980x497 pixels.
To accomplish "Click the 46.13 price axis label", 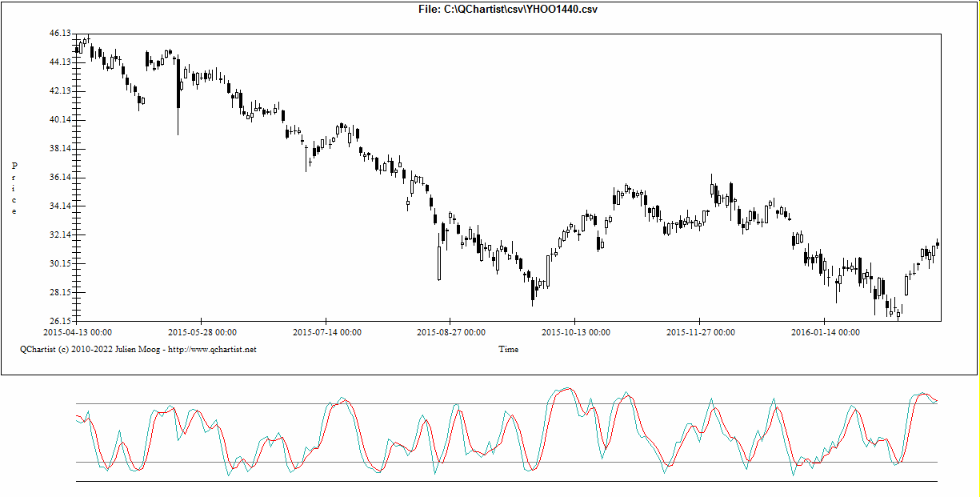I will pyautogui.click(x=60, y=34).
